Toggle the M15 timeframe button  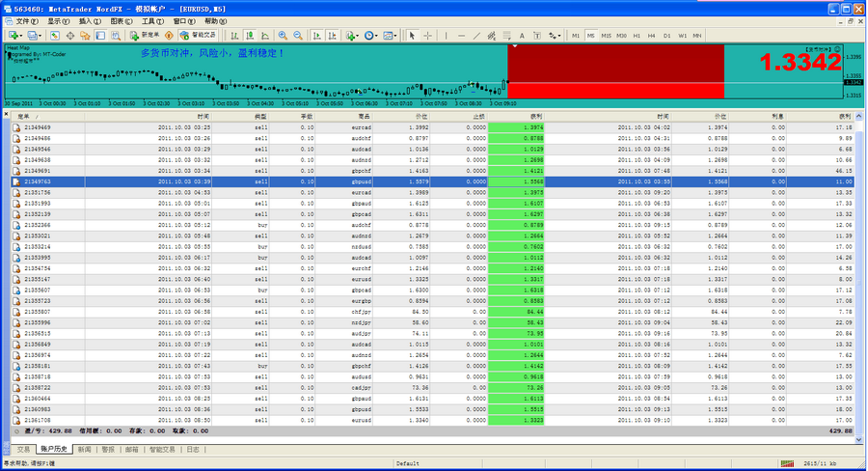[607, 36]
